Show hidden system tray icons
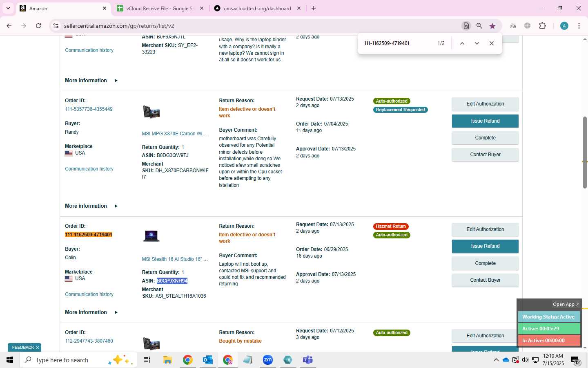This screenshot has width=588, height=368. pos(496,360)
